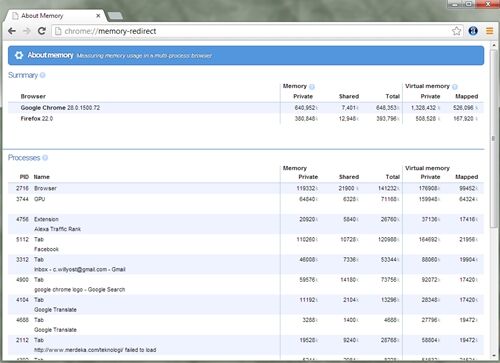Click Google Translate entry for PID 4104

(55, 309)
